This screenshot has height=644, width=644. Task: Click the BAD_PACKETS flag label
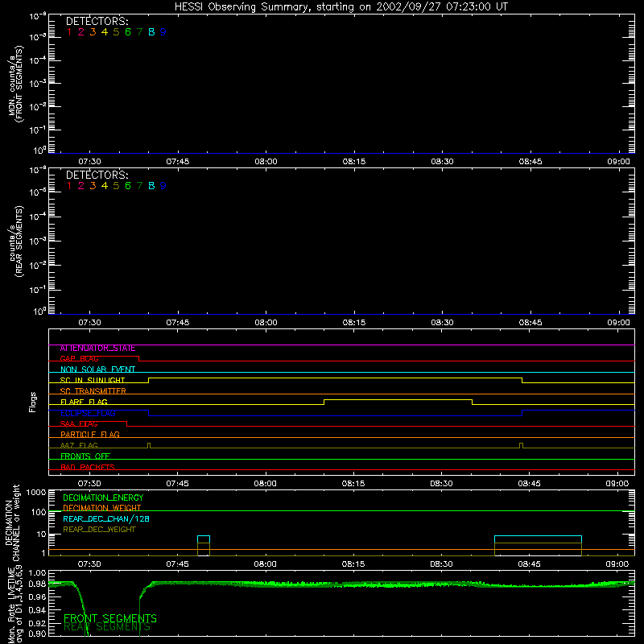pyautogui.click(x=88, y=467)
